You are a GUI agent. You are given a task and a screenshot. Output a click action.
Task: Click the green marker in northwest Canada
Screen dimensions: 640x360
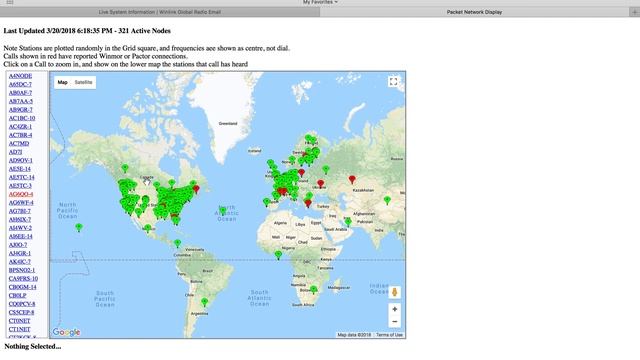coord(125,168)
